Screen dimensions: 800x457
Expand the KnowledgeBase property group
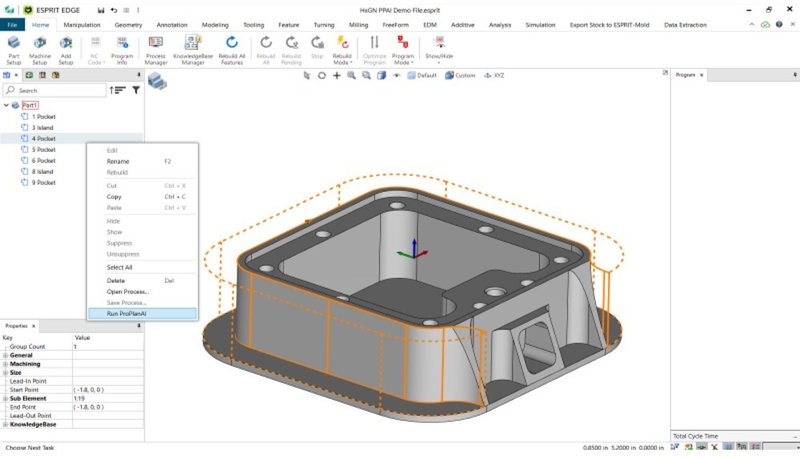[x=5, y=424]
